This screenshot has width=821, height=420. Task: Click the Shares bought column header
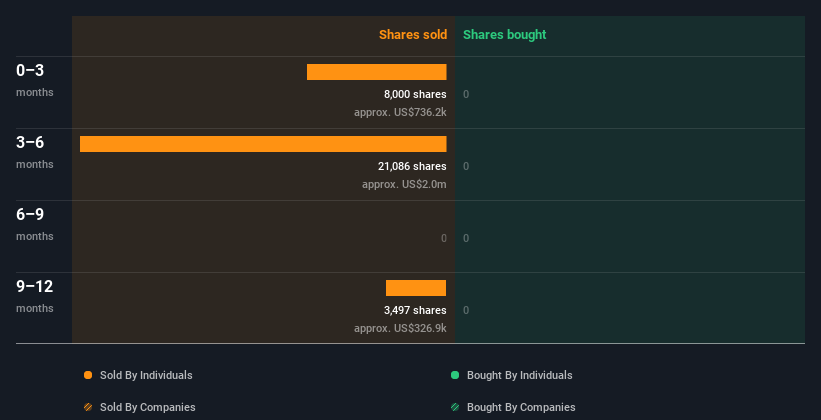coord(505,35)
